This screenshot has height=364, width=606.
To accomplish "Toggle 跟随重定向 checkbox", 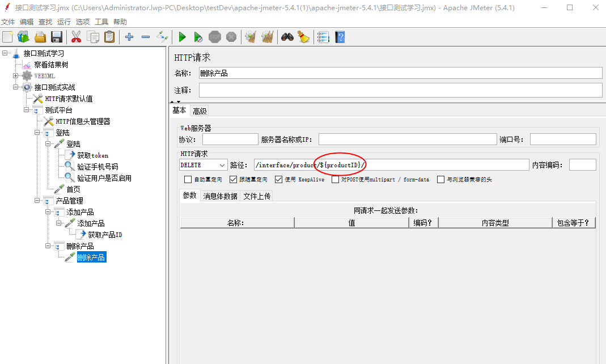I will point(233,179).
